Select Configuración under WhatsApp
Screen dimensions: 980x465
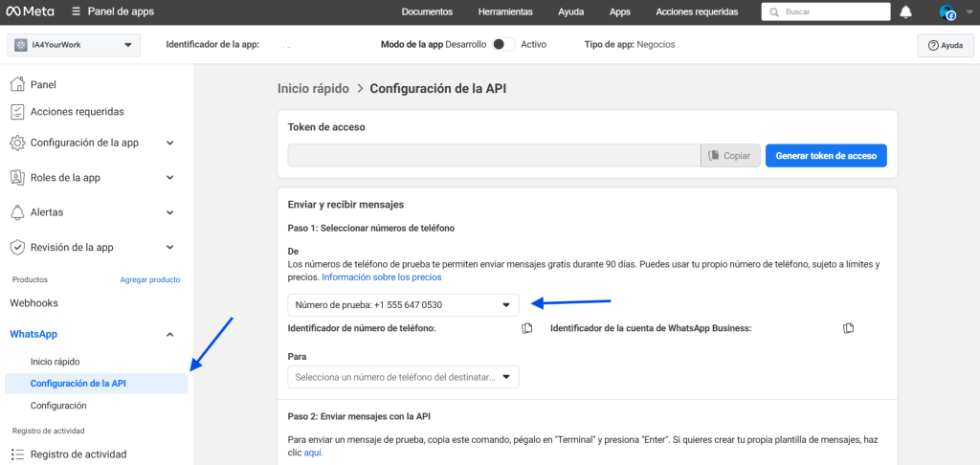(58, 406)
